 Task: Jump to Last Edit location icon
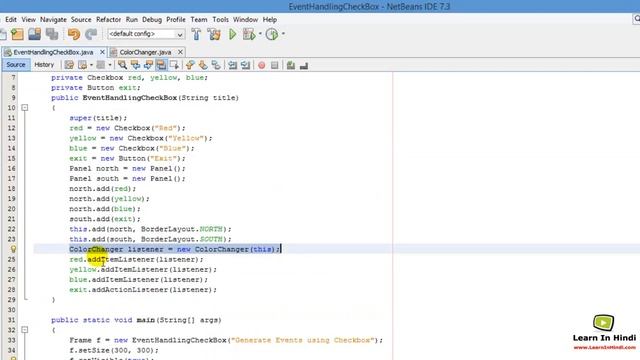(69, 65)
